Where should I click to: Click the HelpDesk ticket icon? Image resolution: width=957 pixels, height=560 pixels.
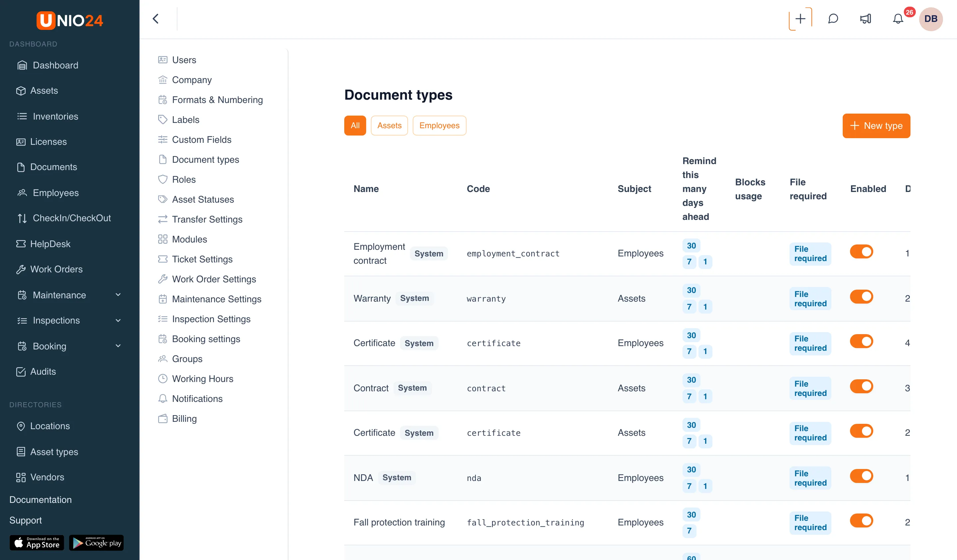21,244
